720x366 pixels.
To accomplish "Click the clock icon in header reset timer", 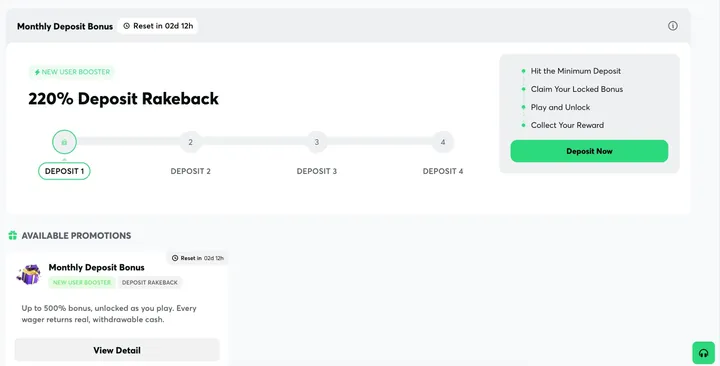I will click(127, 26).
